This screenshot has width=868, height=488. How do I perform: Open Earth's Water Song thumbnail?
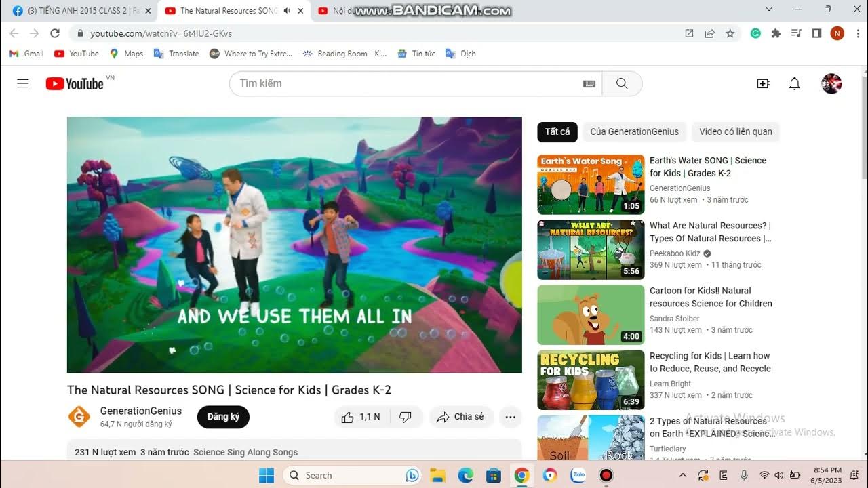tap(591, 184)
